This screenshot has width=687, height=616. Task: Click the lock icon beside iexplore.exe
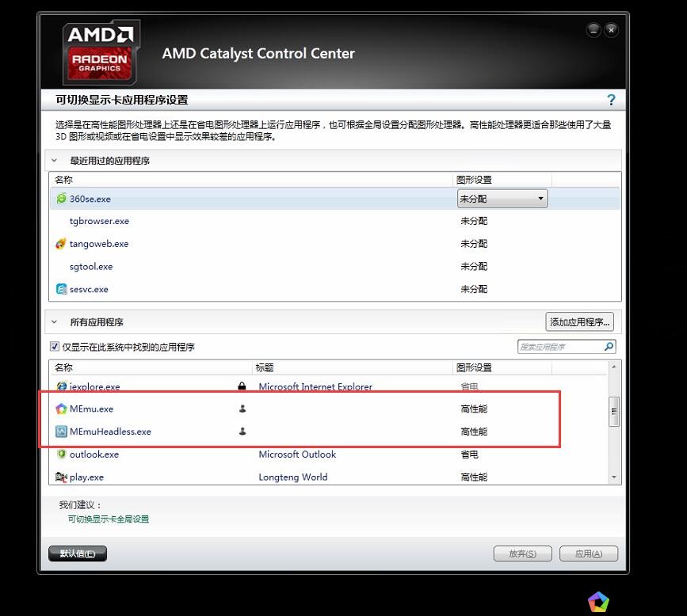[242, 386]
